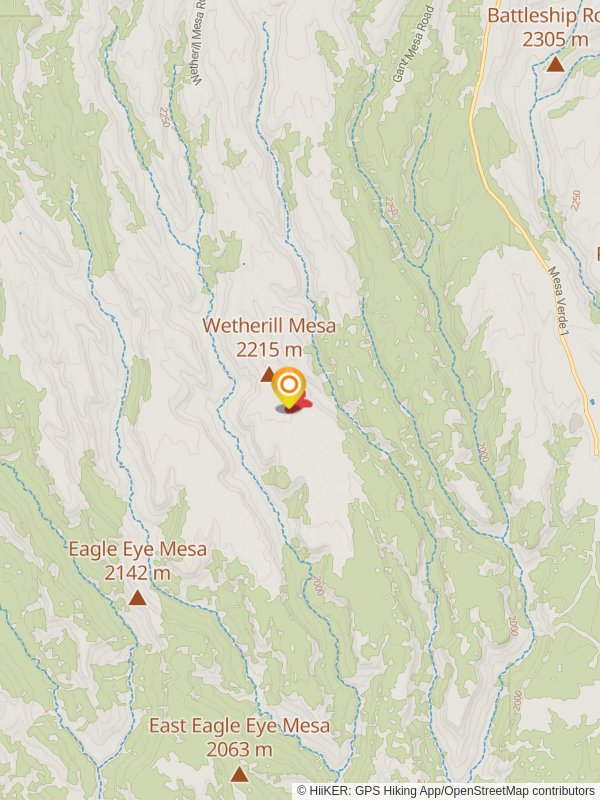Select the Wetherill Mesa peak triangle
This screenshot has width=600, height=800.
267,375
